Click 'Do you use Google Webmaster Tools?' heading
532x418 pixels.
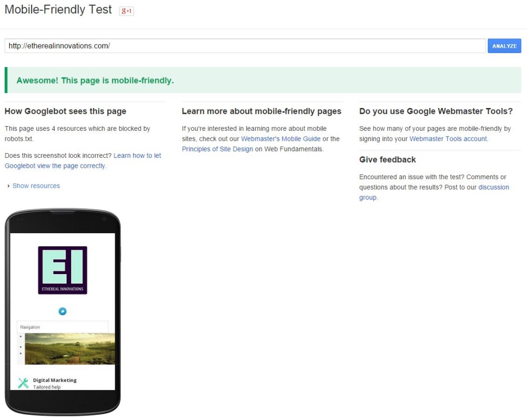pos(436,111)
